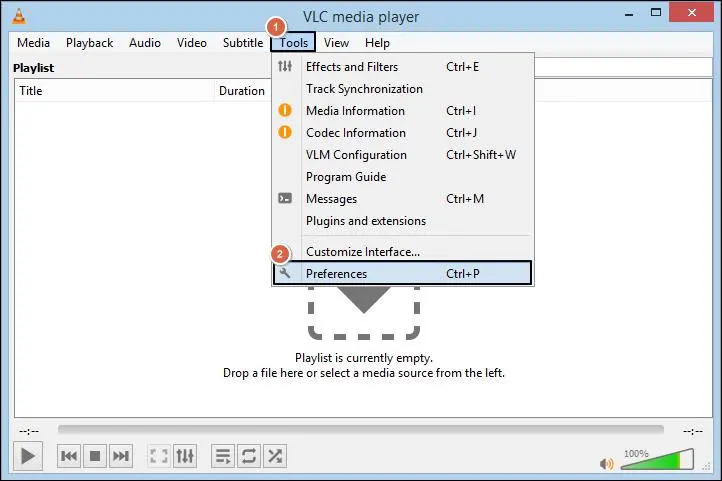Click the window resize grip
This screenshot has height=481, width=722.
(x=707, y=467)
